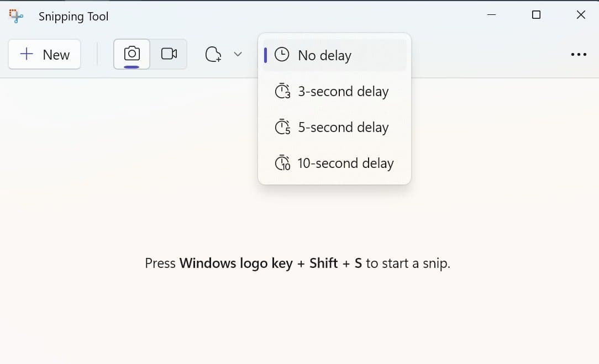Start a new snip with New button
Image resolution: width=599 pixels, height=364 pixels.
(44, 55)
